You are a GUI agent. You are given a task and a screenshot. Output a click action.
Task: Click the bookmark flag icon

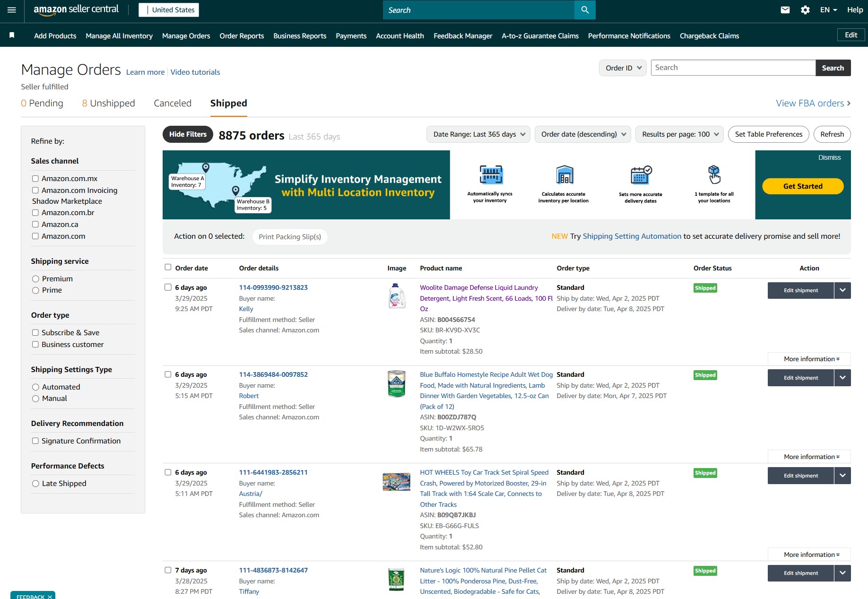click(12, 35)
